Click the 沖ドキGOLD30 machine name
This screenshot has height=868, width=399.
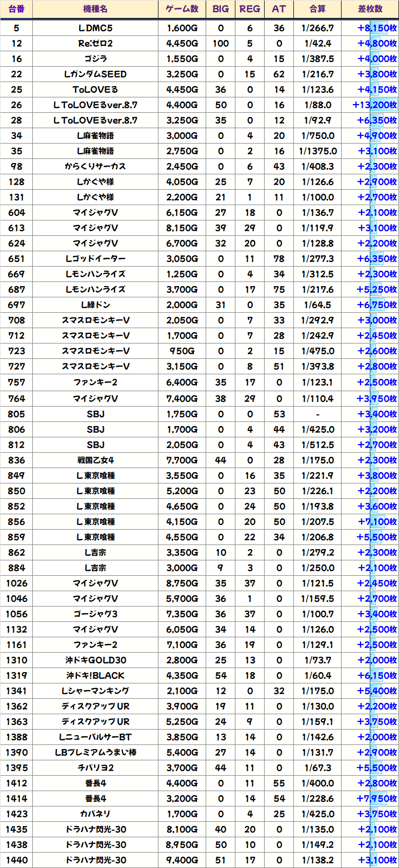(x=95, y=660)
